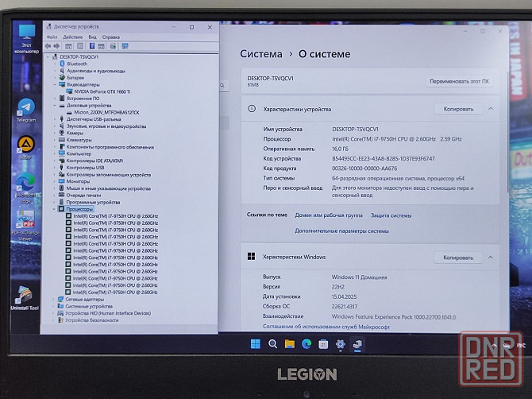Select Устройства безопасности category

point(91,320)
